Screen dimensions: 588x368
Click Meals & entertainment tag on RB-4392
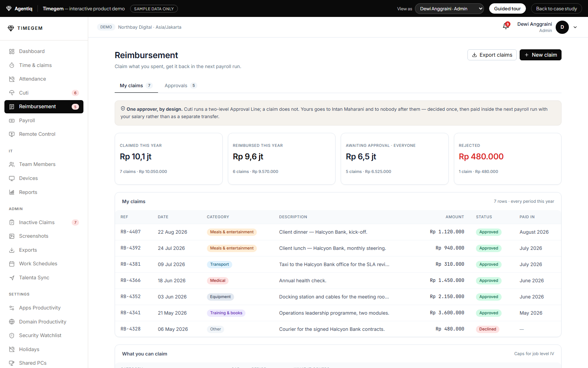tap(232, 248)
